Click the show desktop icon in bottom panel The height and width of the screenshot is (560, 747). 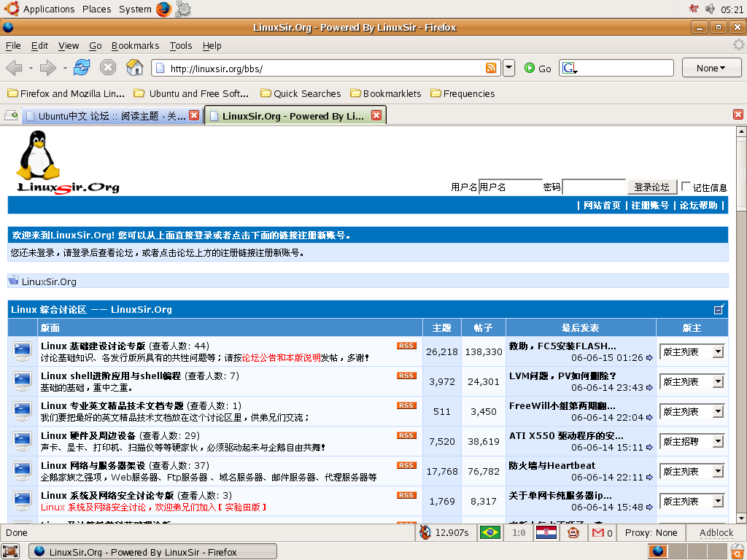point(10,551)
